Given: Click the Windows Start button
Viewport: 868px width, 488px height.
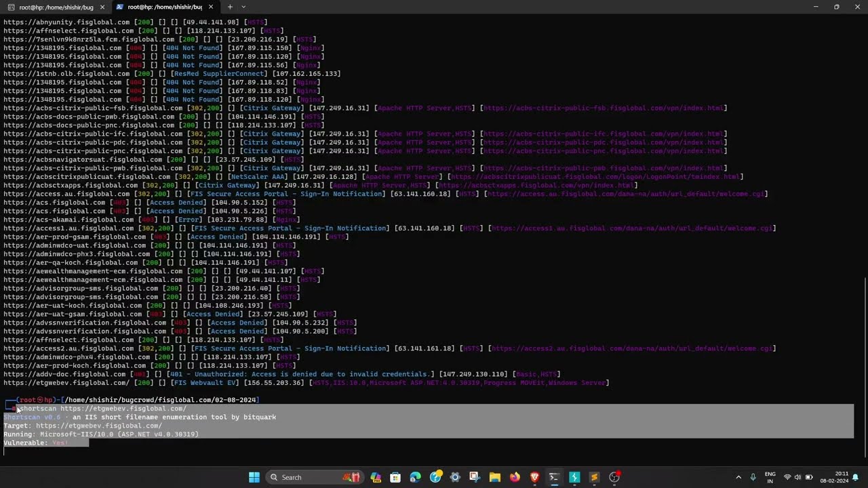Looking at the screenshot, I should (x=254, y=477).
